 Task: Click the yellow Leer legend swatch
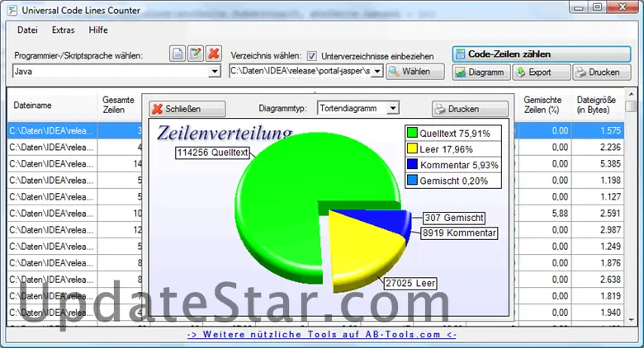[412, 148]
